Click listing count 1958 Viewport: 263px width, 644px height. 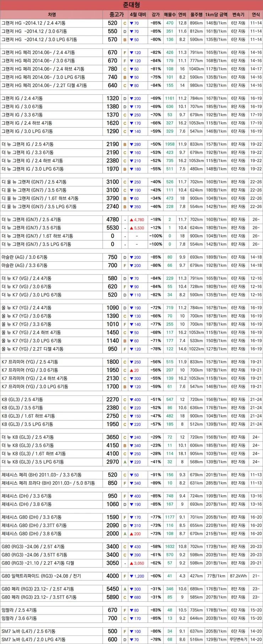(x=170, y=144)
